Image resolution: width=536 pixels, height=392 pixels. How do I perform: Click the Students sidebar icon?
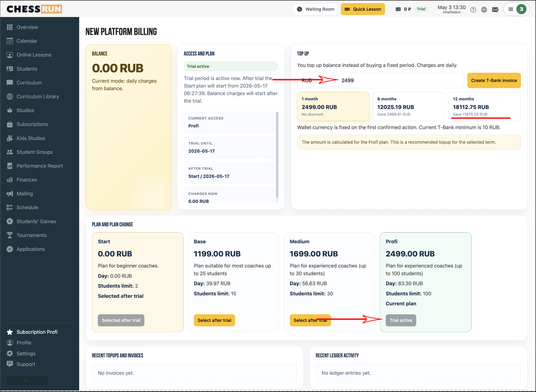pos(10,69)
